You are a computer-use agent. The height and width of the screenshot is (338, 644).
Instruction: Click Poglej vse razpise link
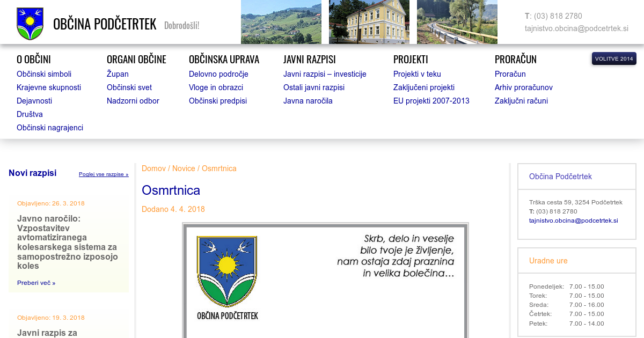pyautogui.click(x=104, y=174)
